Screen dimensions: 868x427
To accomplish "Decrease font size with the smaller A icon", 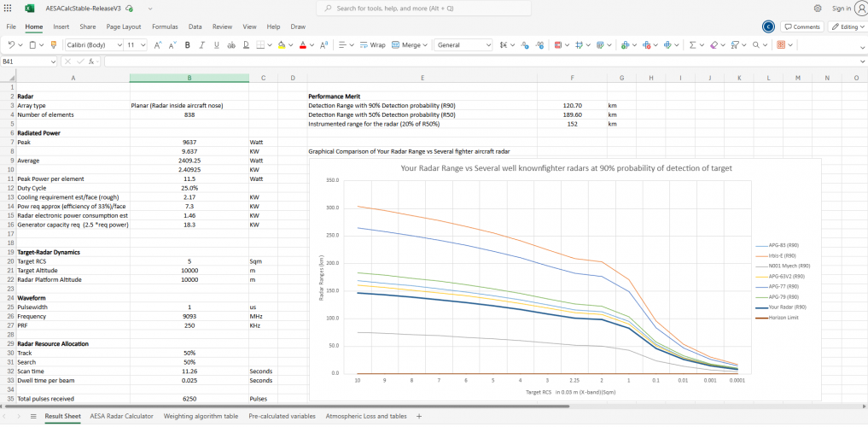I will coord(172,45).
